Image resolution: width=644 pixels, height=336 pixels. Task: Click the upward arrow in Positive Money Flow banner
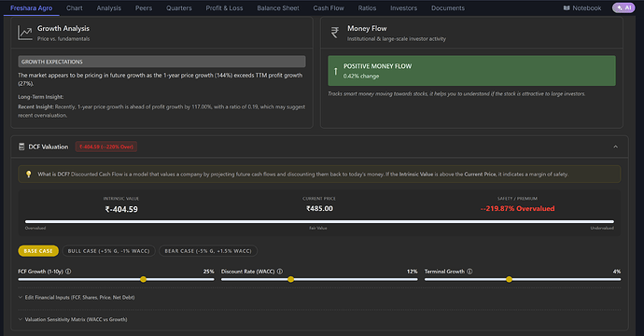(x=336, y=71)
